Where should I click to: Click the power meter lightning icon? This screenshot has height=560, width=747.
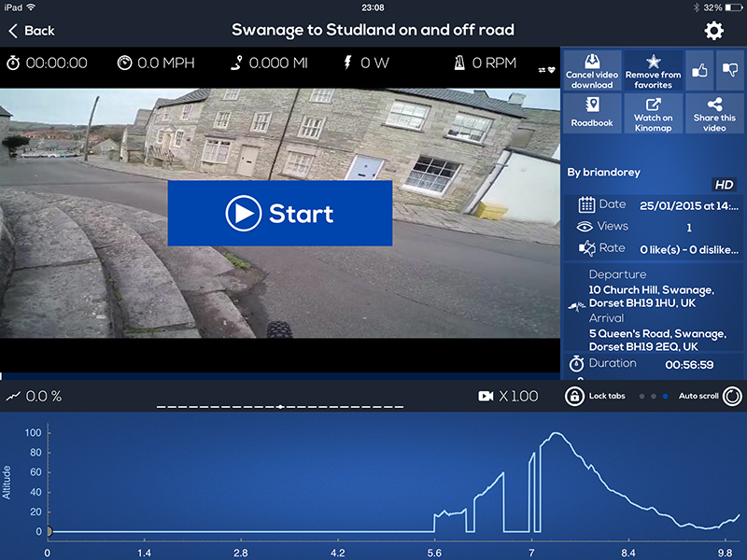[x=349, y=63]
